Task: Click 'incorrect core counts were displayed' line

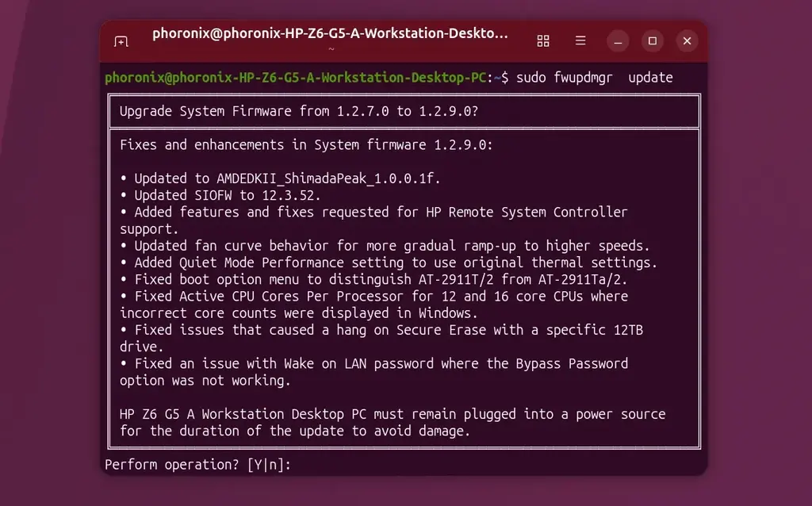Action: coord(299,313)
